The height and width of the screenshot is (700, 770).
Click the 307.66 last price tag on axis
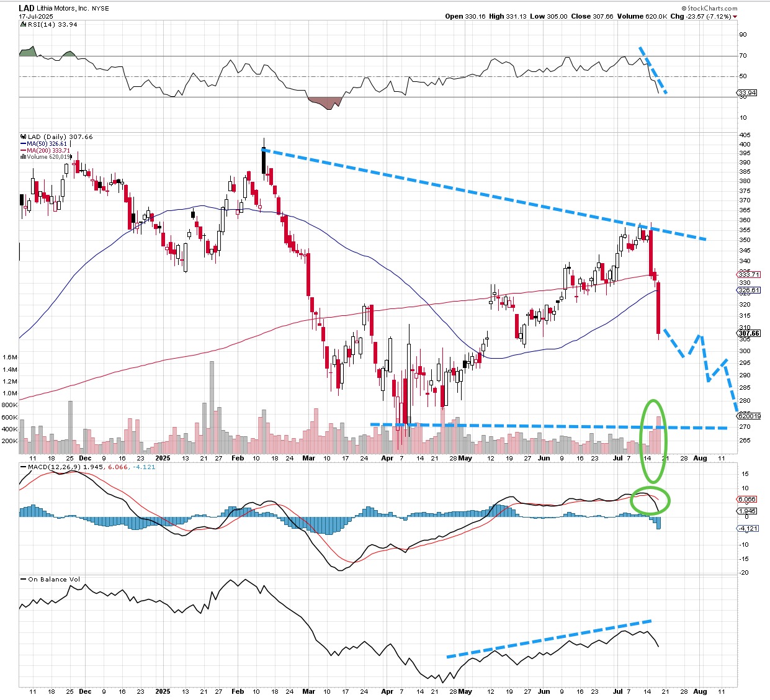point(749,333)
